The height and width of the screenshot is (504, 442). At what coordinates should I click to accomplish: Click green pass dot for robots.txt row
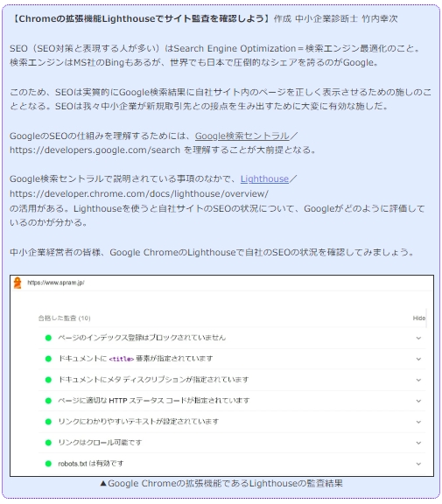click(x=48, y=464)
